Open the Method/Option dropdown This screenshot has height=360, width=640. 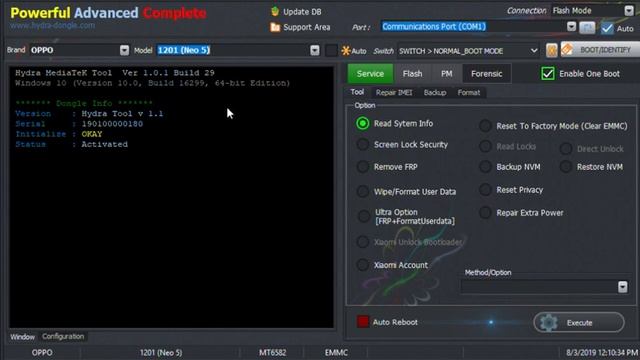tap(622, 287)
